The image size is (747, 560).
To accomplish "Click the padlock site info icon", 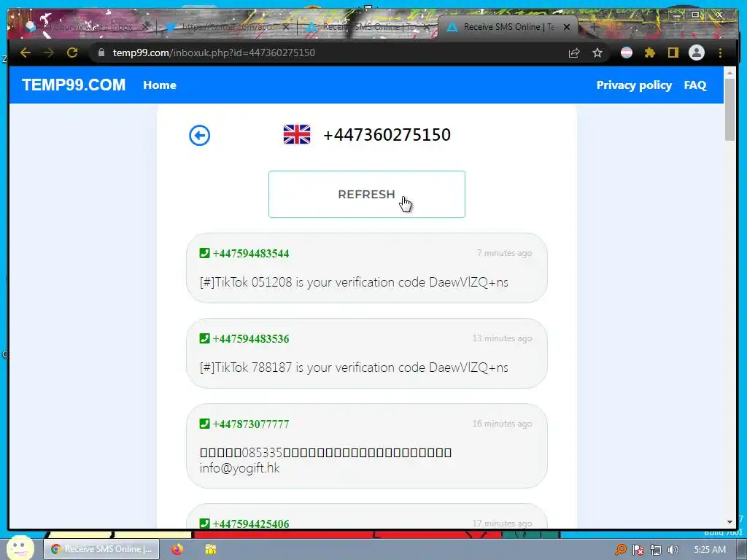I will tap(101, 52).
